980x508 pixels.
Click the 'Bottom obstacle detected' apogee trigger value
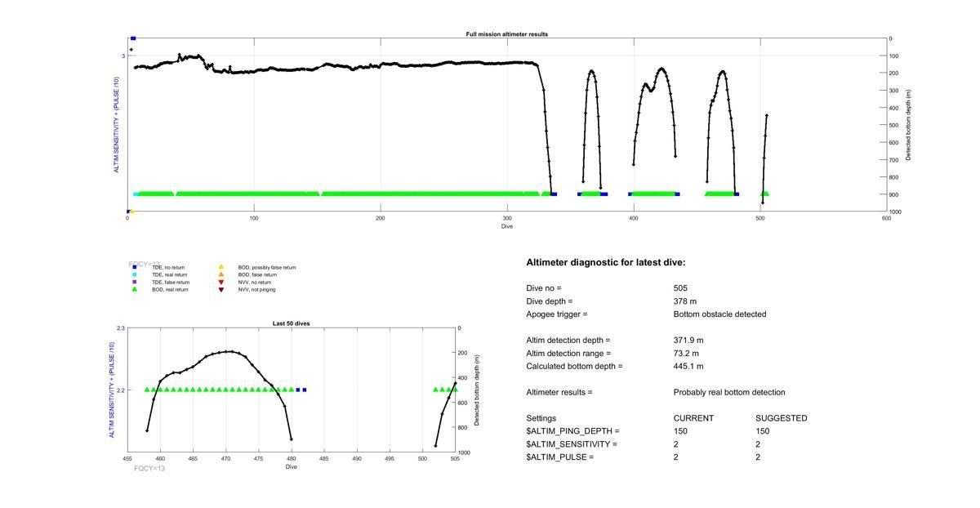pyautogui.click(x=719, y=314)
